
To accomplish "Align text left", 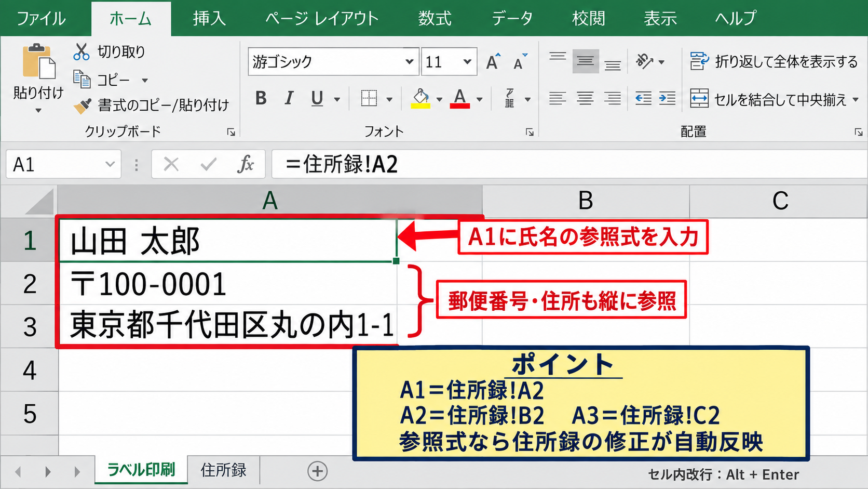I will pos(558,98).
